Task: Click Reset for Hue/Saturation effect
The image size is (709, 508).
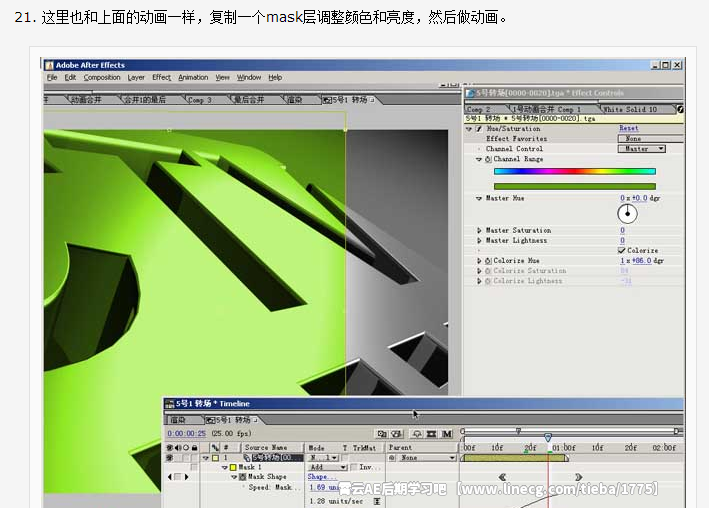Action: (629, 128)
